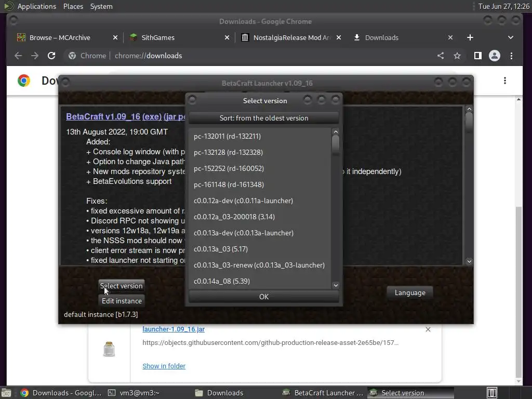Viewport: 532px width, 399px height.
Task: Bookmark page with the star icon
Action: point(457,56)
